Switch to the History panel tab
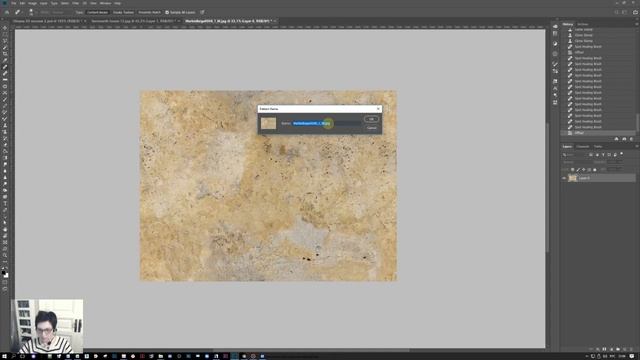Image resolution: width=640 pixels, height=360 pixels. click(568, 24)
